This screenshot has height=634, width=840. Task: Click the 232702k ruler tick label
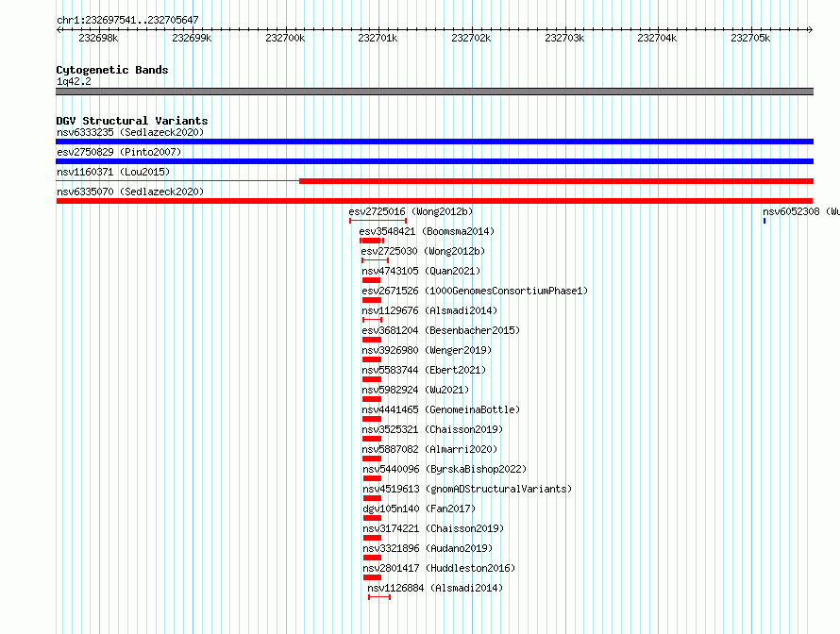click(x=471, y=38)
